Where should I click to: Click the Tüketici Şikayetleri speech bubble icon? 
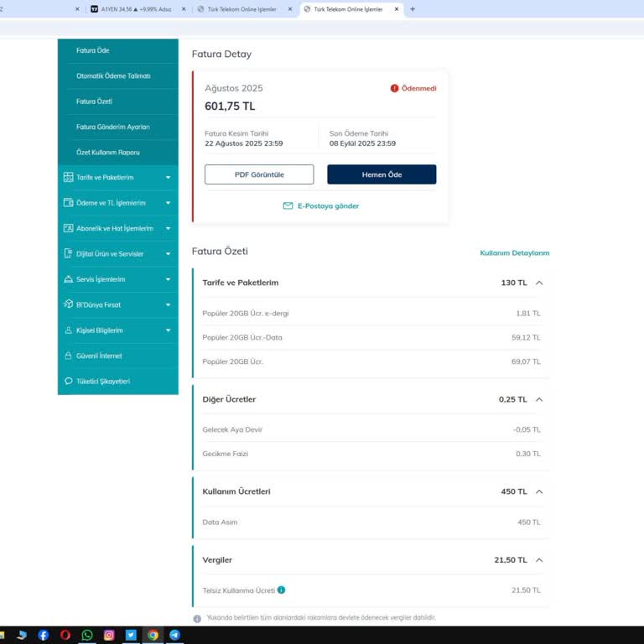point(68,382)
